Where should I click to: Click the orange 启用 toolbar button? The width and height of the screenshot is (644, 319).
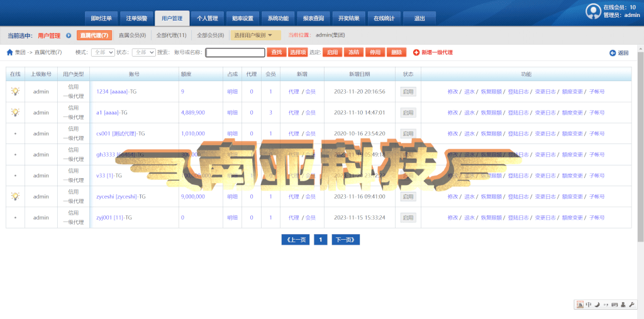coord(332,53)
